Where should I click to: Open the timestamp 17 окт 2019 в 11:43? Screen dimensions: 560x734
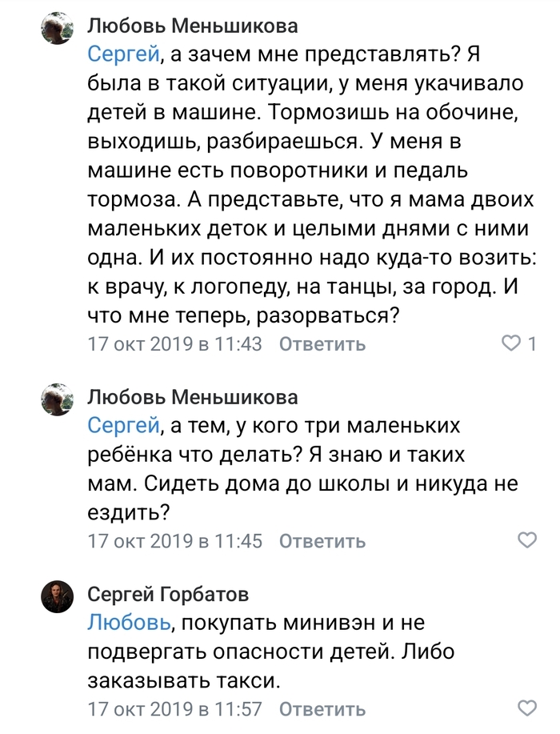tap(174, 344)
